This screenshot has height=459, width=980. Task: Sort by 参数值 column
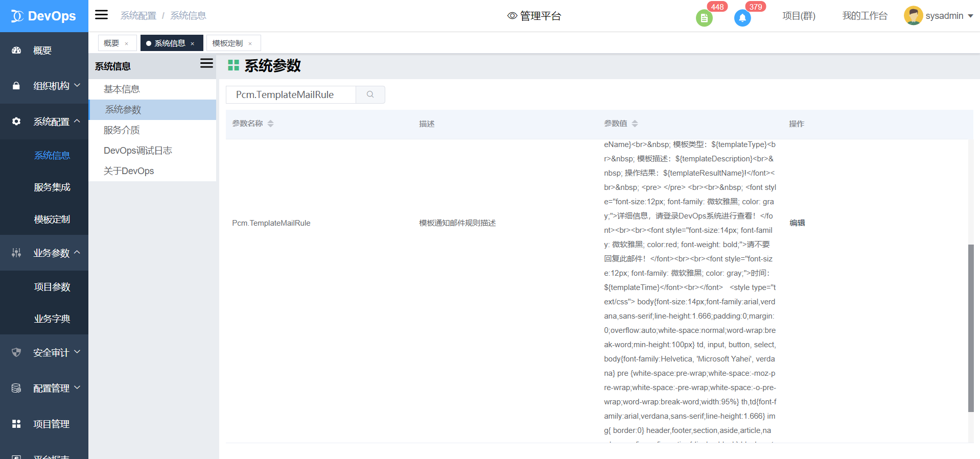pos(635,124)
